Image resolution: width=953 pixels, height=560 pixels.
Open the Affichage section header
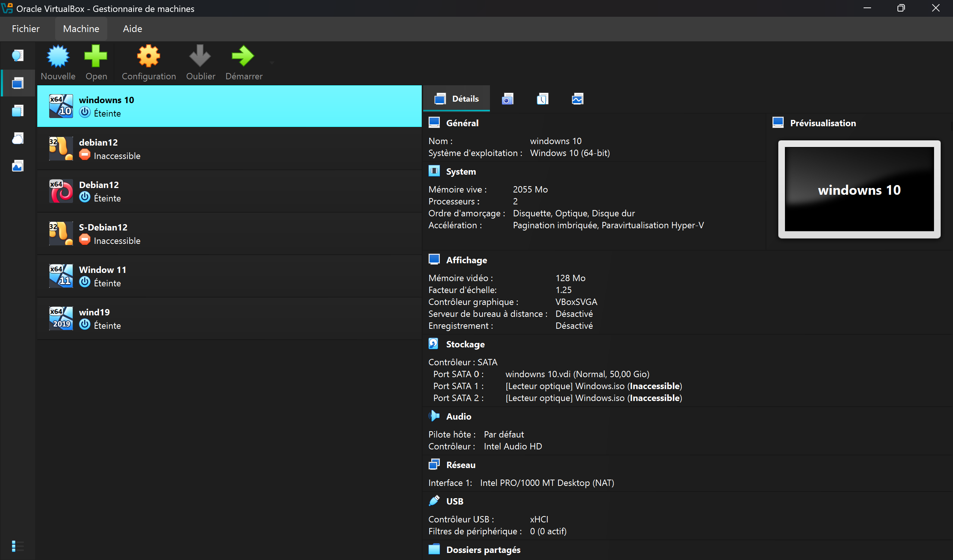tap(466, 260)
